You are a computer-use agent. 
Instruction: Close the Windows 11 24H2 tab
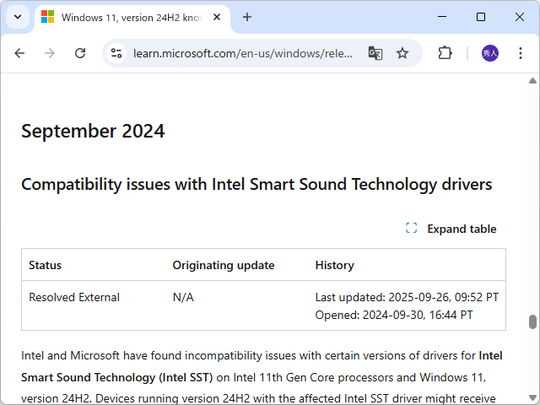click(217, 17)
